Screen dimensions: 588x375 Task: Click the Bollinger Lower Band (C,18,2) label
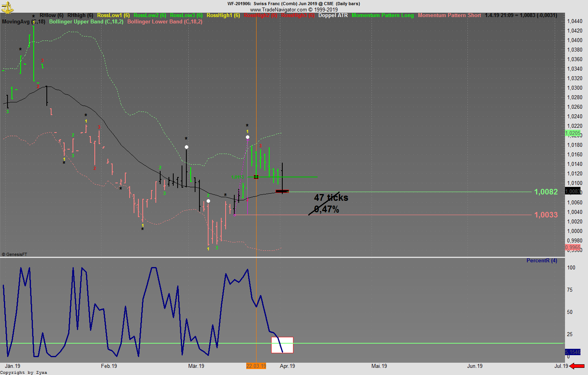tap(165, 22)
